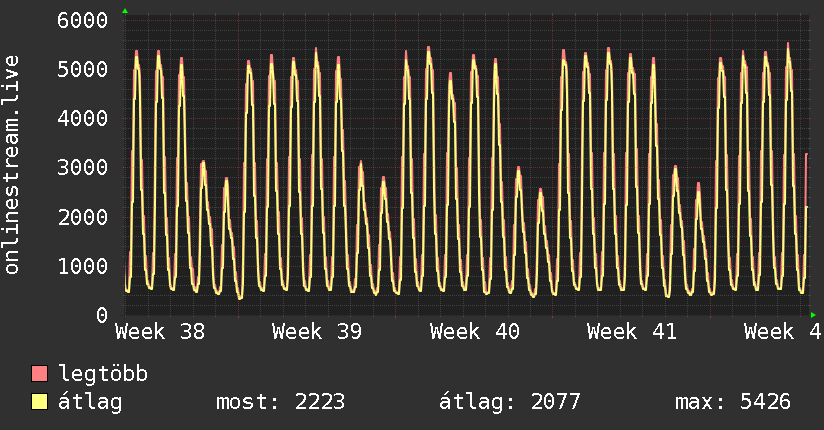The height and width of the screenshot is (430, 824).
Task: Click the pink legtöbb legend swatch
Action: 39,373
